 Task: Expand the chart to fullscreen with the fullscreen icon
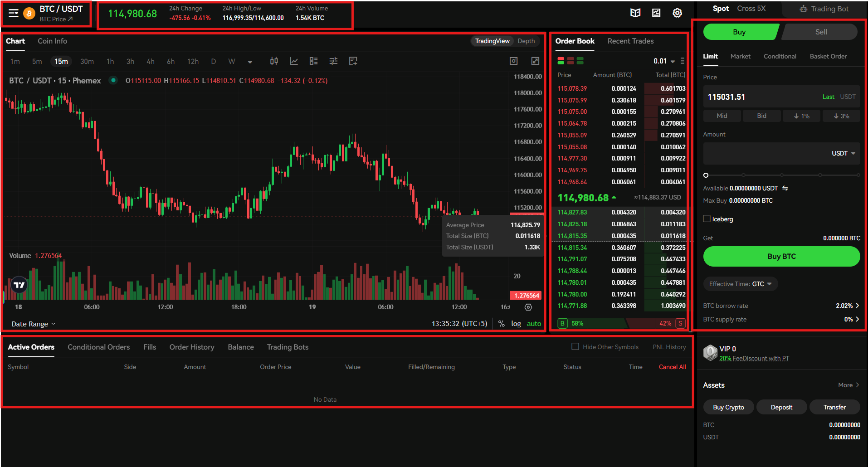(x=535, y=60)
